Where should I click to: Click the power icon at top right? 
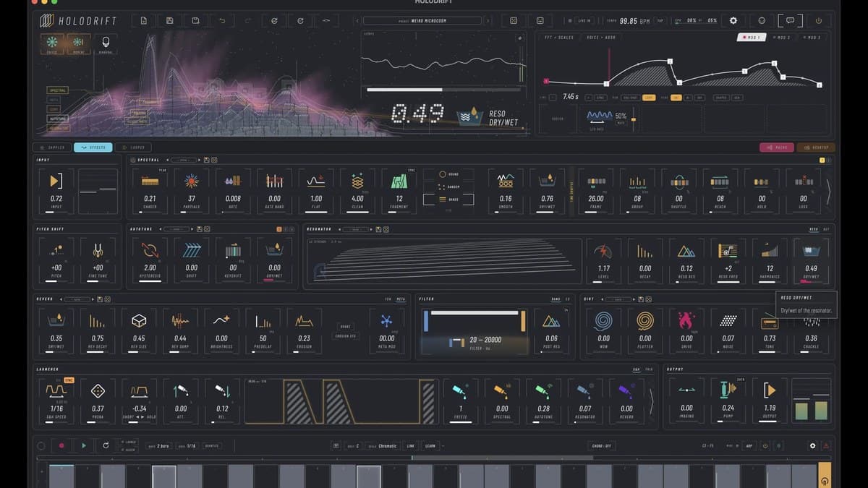819,21
